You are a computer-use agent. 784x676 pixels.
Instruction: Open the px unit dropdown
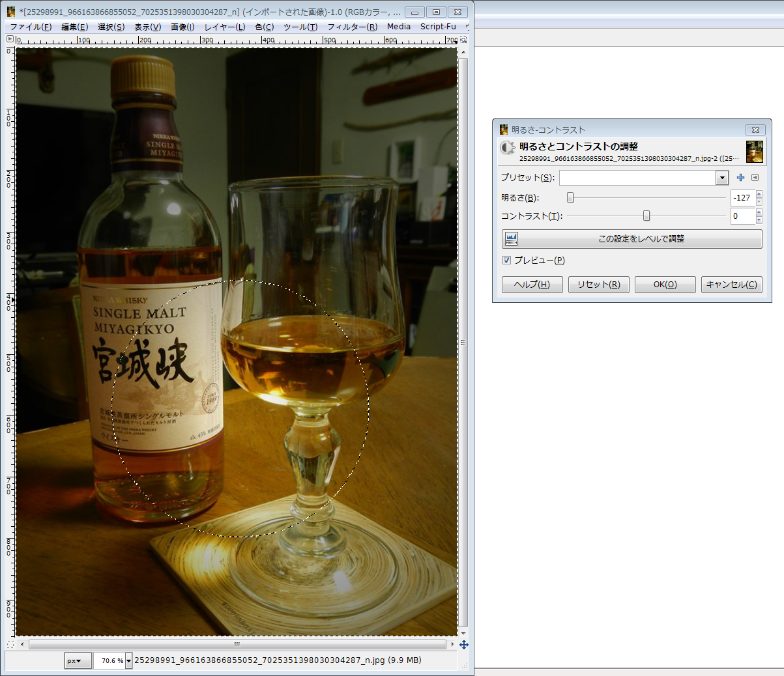point(78,661)
